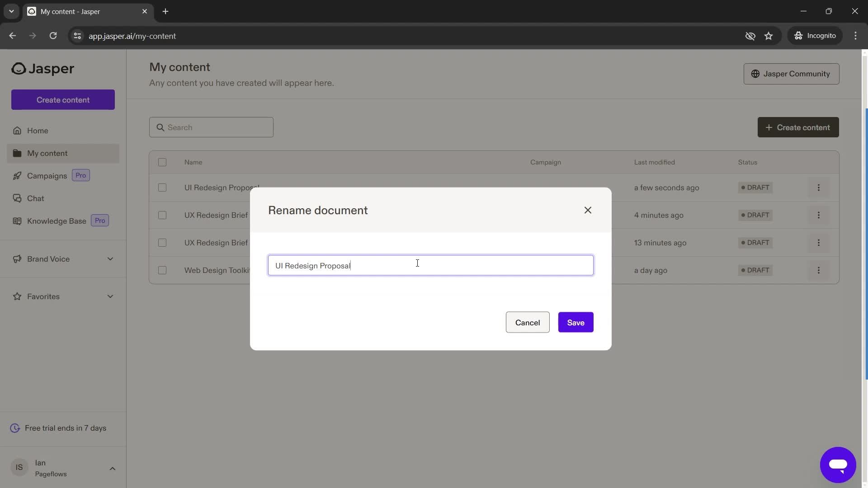Click Create content button in toolbar
Image resolution: width=868 pixels, height=488 pixels.
point(798,127)
